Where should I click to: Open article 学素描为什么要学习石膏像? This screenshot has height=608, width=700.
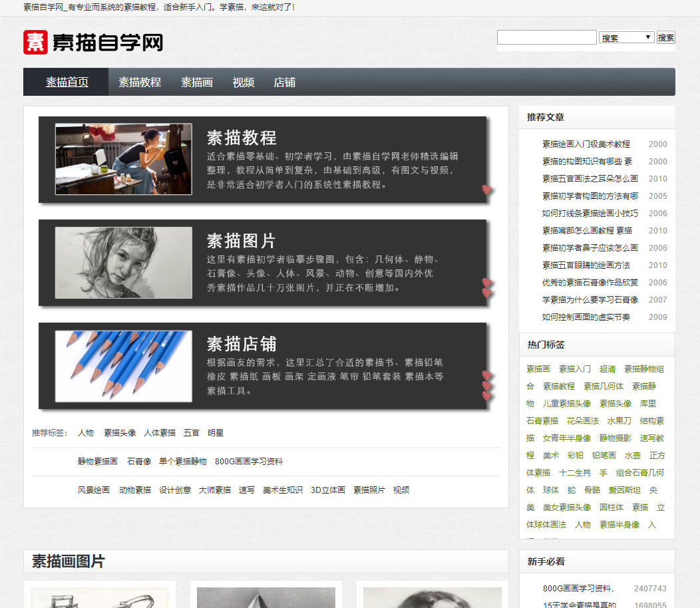590,299
